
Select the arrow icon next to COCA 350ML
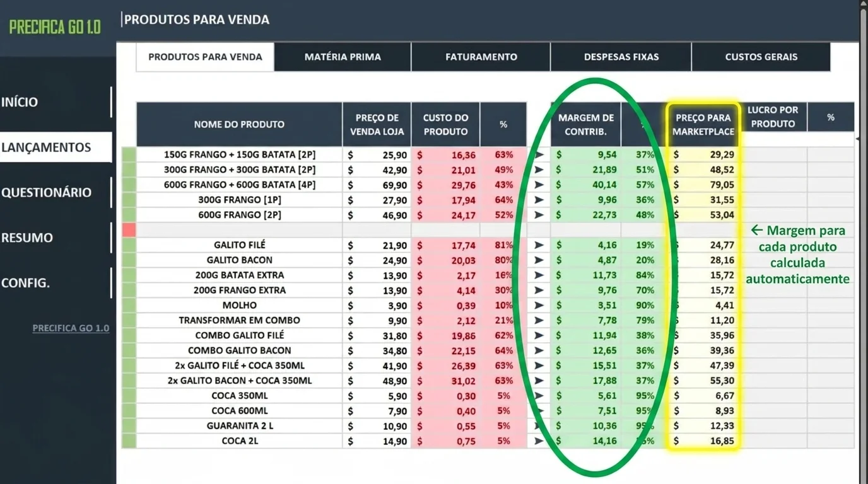pos(539,395)
